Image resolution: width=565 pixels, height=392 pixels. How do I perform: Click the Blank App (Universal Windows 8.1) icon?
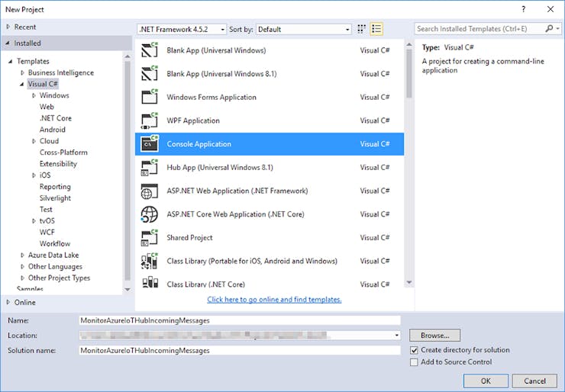(x=150, y=74)
